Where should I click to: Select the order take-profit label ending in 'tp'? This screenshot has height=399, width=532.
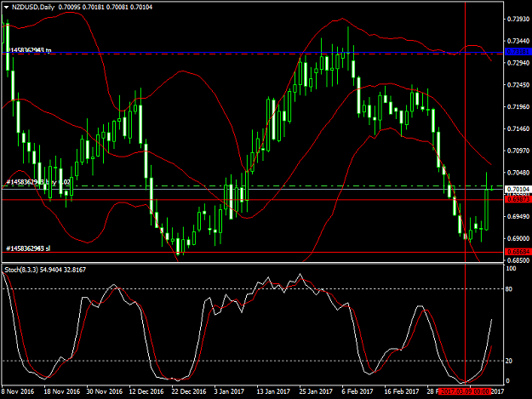[29, 50]
